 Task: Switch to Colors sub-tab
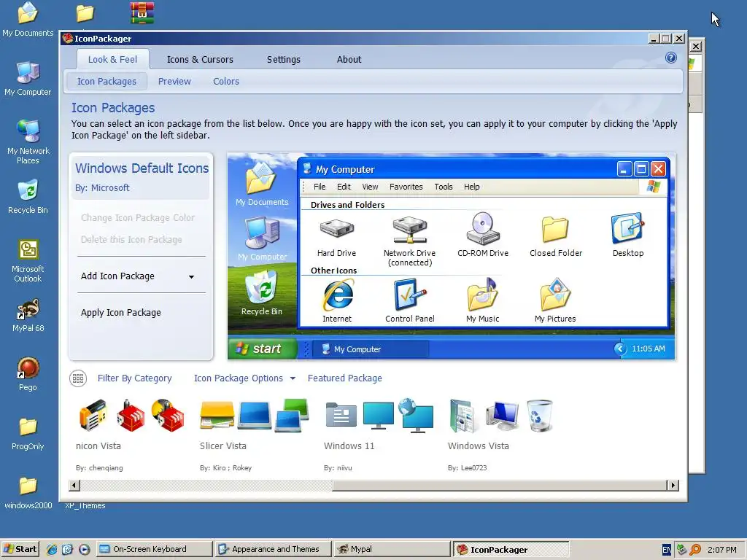point(226,82)
